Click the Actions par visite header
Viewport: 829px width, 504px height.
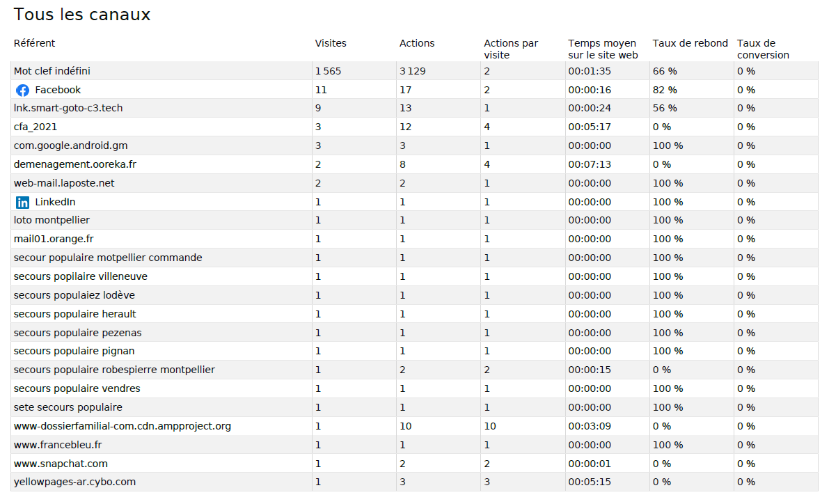pos(511,49)
